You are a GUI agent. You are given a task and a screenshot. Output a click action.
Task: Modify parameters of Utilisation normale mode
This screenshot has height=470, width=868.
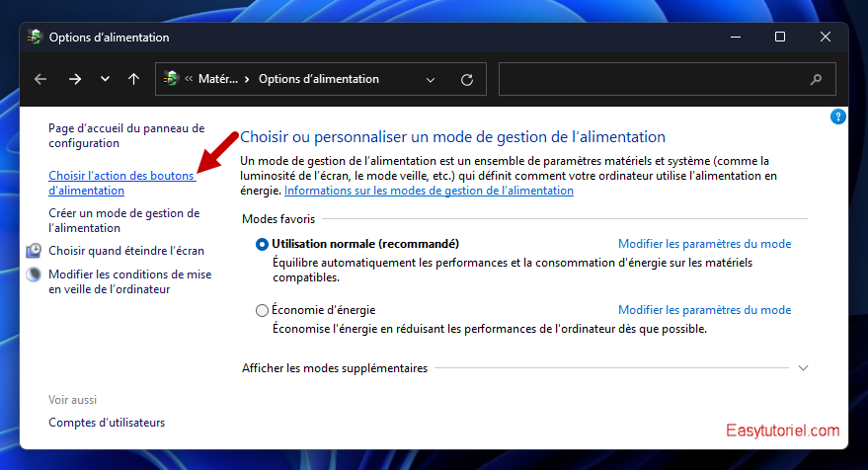pyautogui.click(x=704, y=244)
